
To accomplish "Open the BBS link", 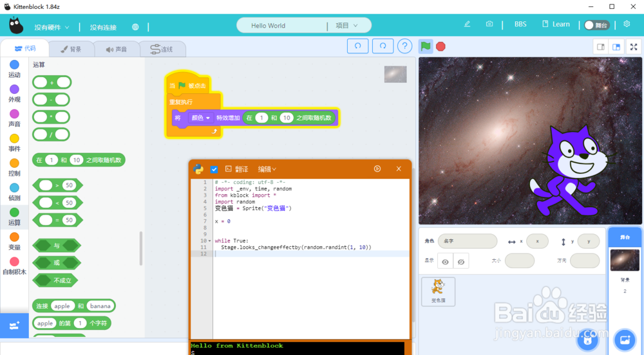I will point(520,24).
